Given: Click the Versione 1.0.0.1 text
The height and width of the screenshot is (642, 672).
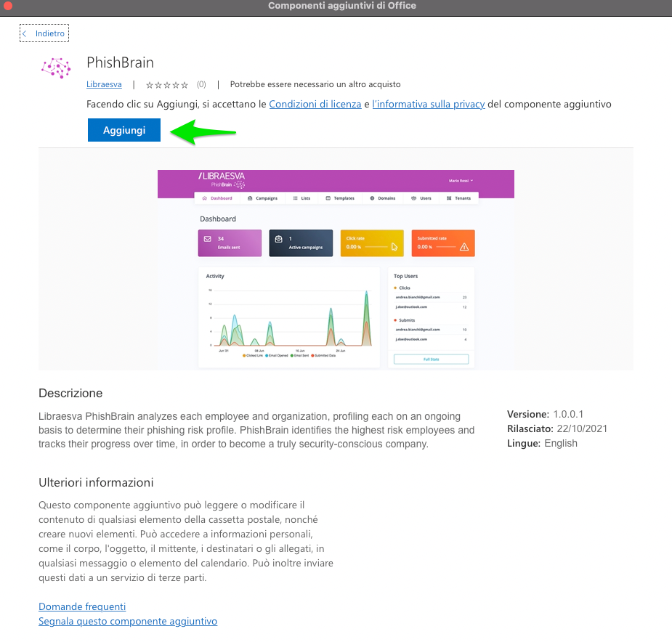Looking at the screenshot, I should [x=545, y=414].
